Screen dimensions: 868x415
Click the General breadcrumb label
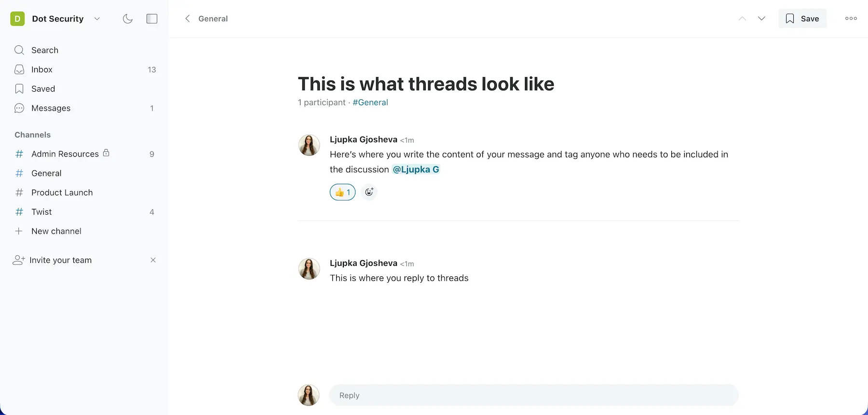click(x=213, y=19)
